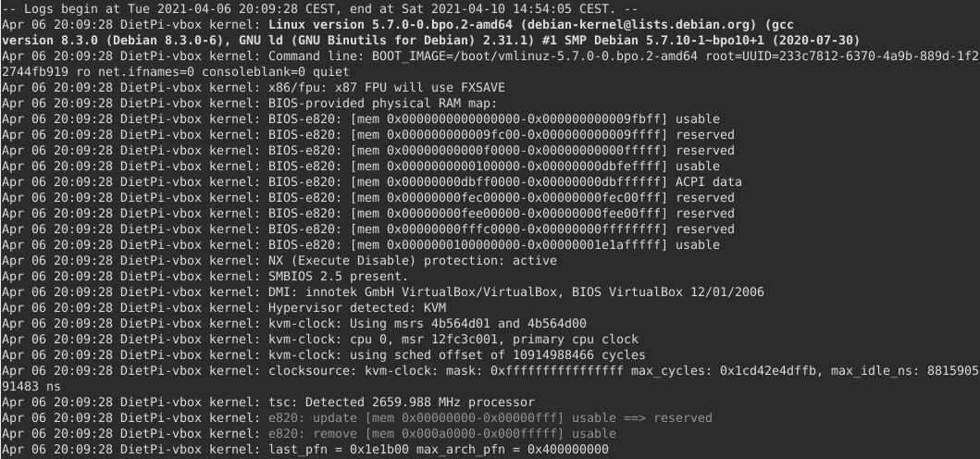Click the dimmed e820 remove usable line
The width and height of the screenshot is (980, 459).
tap(309, 433)
